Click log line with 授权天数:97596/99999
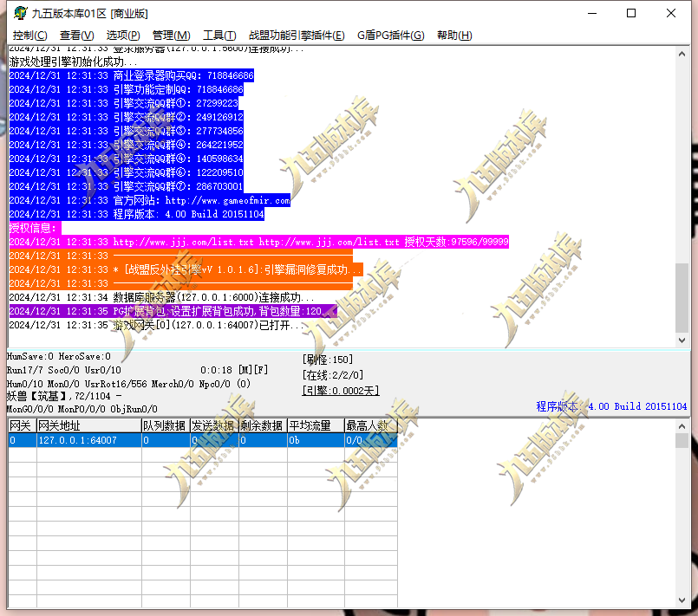Image resolution: width=698 pixels, height=616 pixels. click(258, 242)
